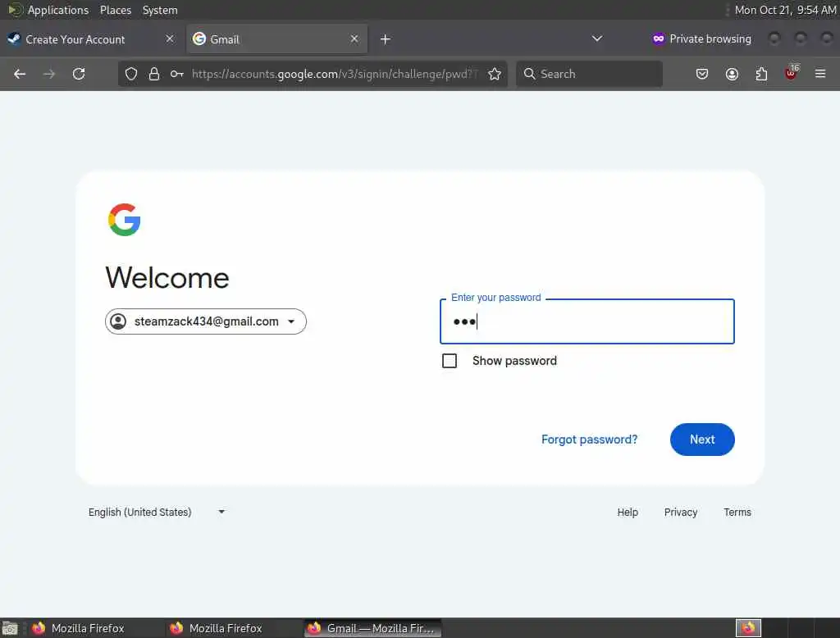
Task: Open the saved password key icon
Action: click(x=177, y=74)
